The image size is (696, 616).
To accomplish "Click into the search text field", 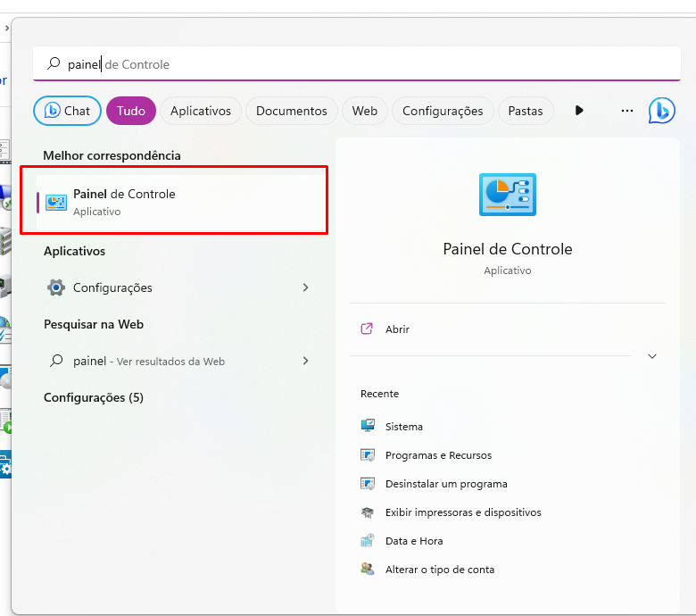I will tap(356, 64).
